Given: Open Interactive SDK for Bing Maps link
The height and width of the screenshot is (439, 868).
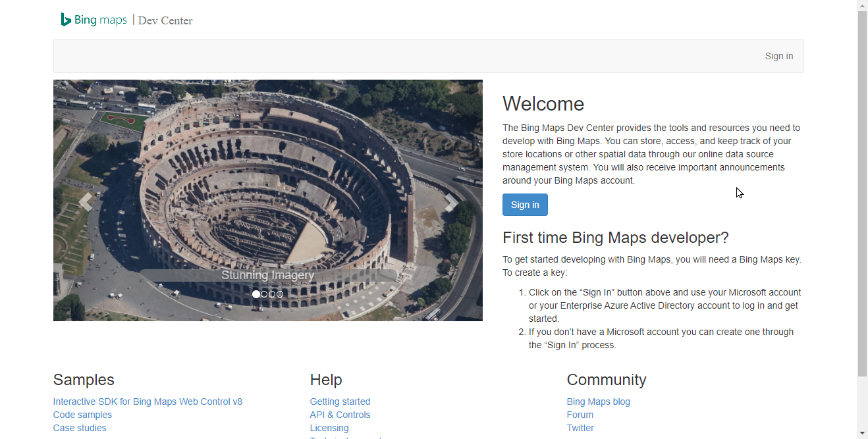Looking at the screenshot, I should 148,401.
